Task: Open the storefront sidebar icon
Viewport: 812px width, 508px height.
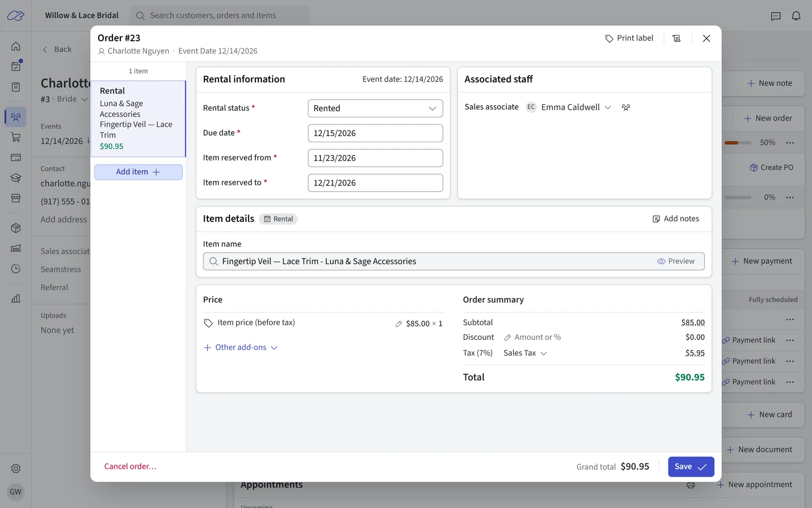Action: coord(16,198)
